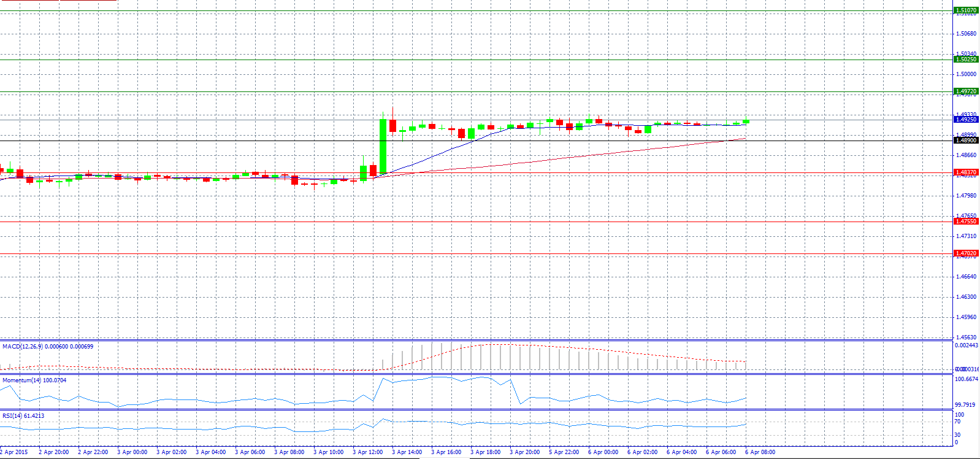Viewport: 980px width, 459px height.
Task: Click the 3 Apr 16:00 time axis label
Action: click(x=446, y=452)
